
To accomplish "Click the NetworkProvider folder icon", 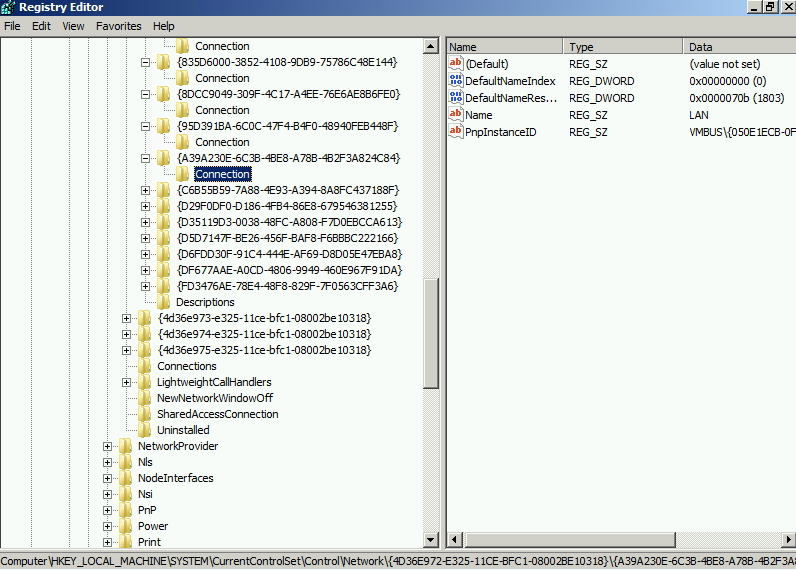I will pos(125,446).
